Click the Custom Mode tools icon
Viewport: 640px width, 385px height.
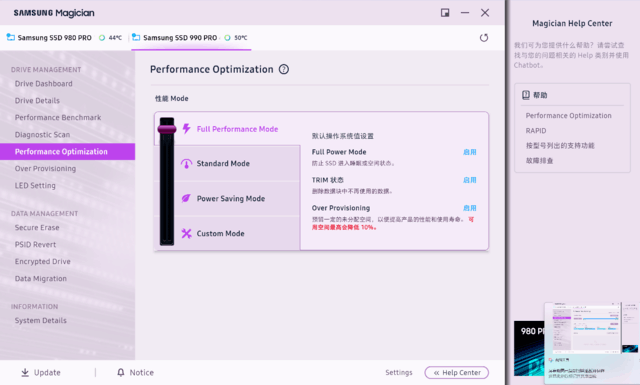187,234
